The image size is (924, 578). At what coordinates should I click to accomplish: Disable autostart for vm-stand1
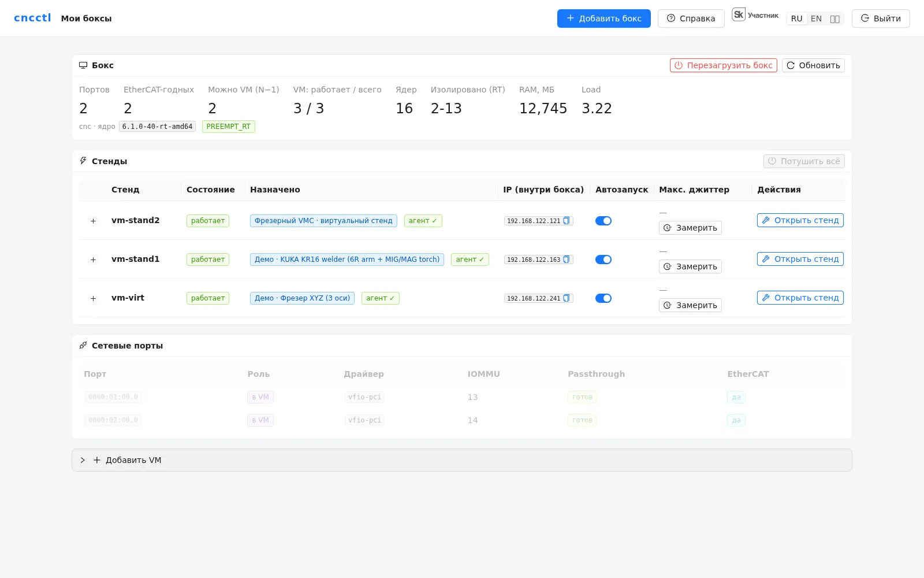603,260
